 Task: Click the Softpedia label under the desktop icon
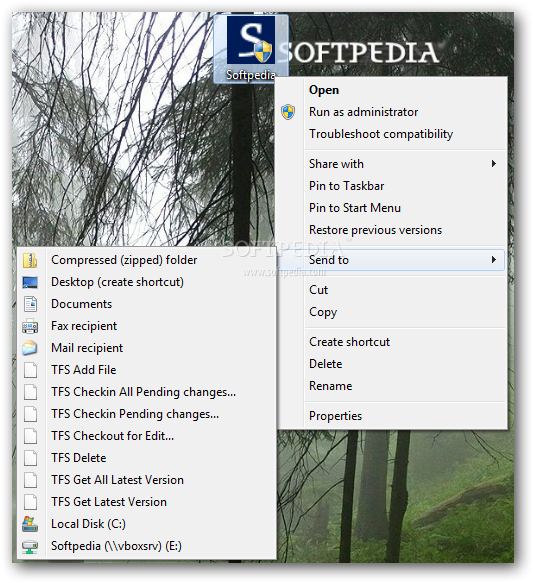(251, 75)
